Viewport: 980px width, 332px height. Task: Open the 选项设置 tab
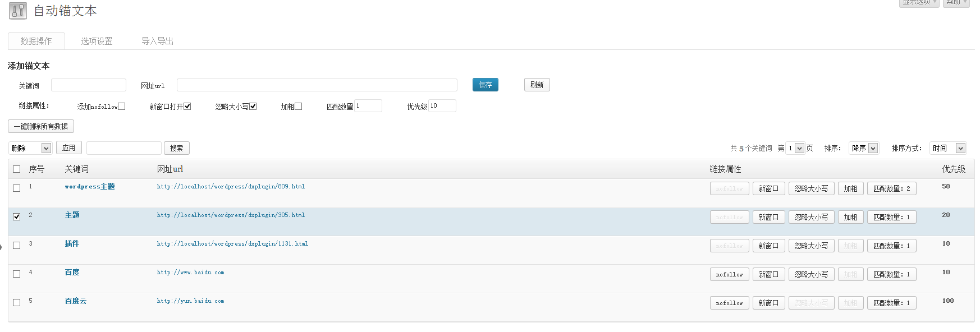(97, 41)
